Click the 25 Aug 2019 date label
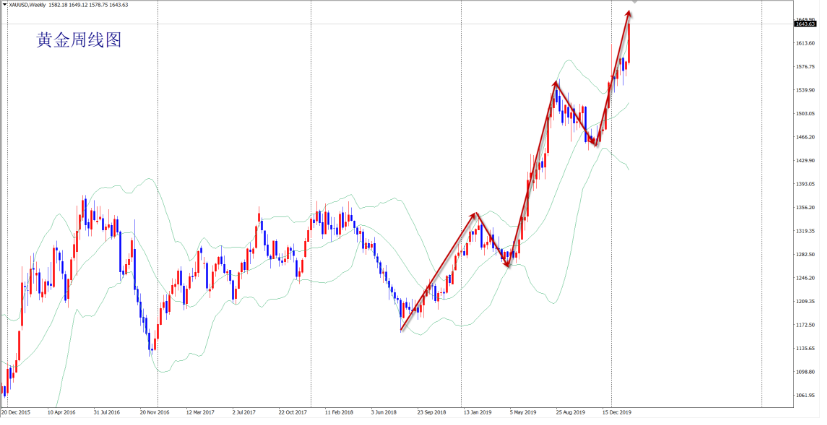Viewport: 827px width, 425px height. click(x=571, y=413)
